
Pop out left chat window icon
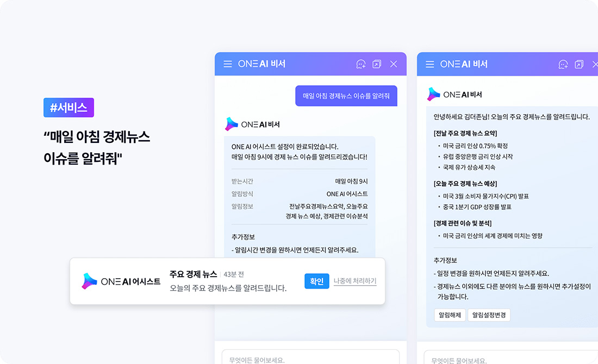[x=377, y=64]
